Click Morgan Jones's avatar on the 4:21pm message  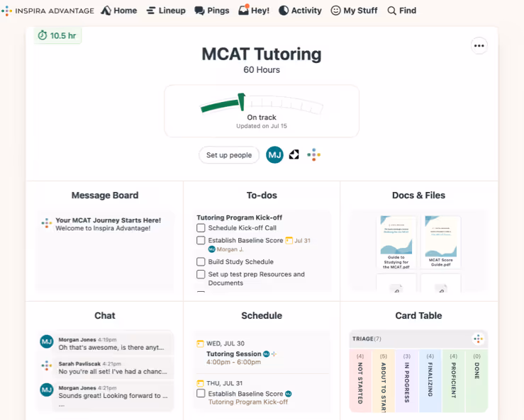(47, 390)
